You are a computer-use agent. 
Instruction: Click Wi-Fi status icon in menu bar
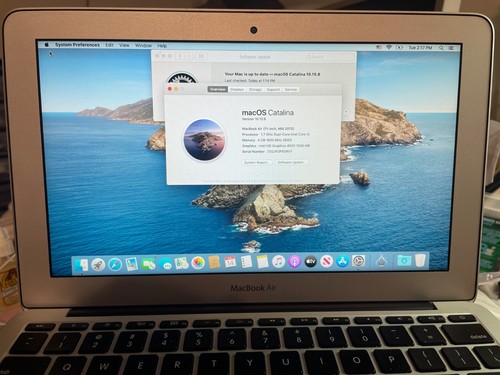tap(389, 47)
